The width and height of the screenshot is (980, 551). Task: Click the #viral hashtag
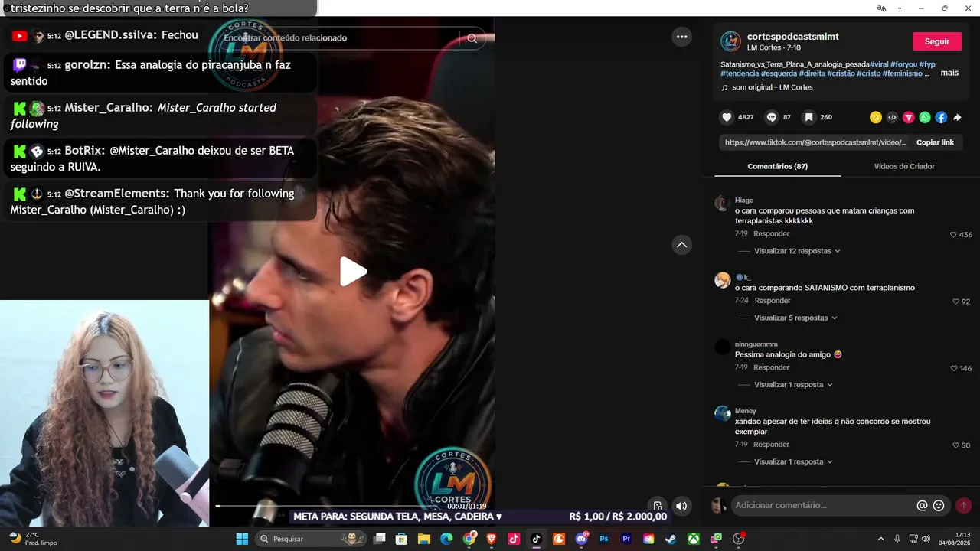click(879, 64)
